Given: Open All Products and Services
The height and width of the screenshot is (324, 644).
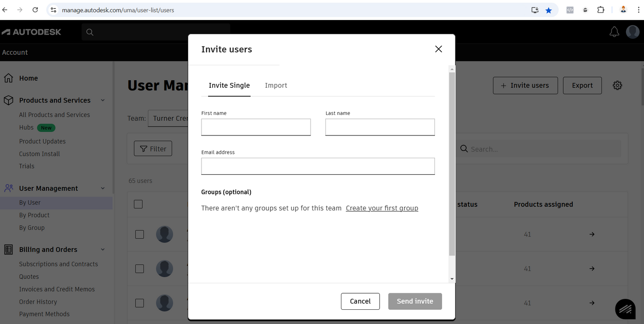Looking at the screenshot, I should [x=54, y=115].
